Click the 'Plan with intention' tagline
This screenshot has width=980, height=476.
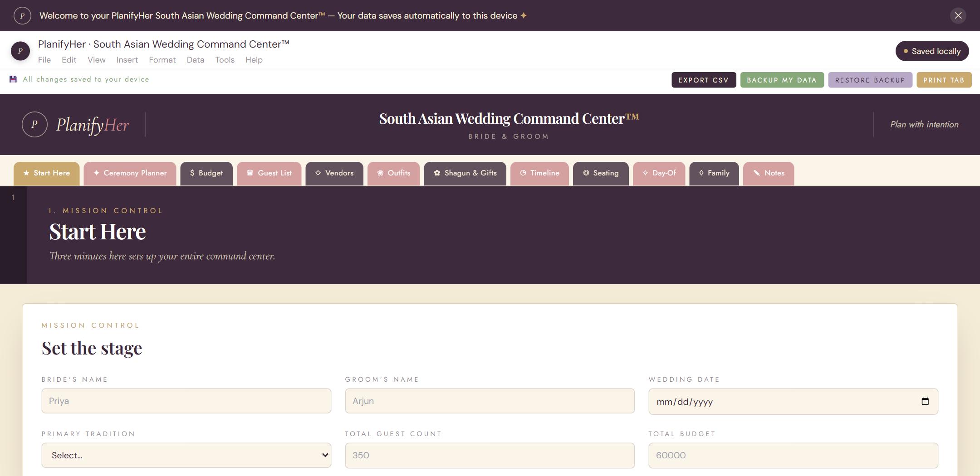point(924,125)
